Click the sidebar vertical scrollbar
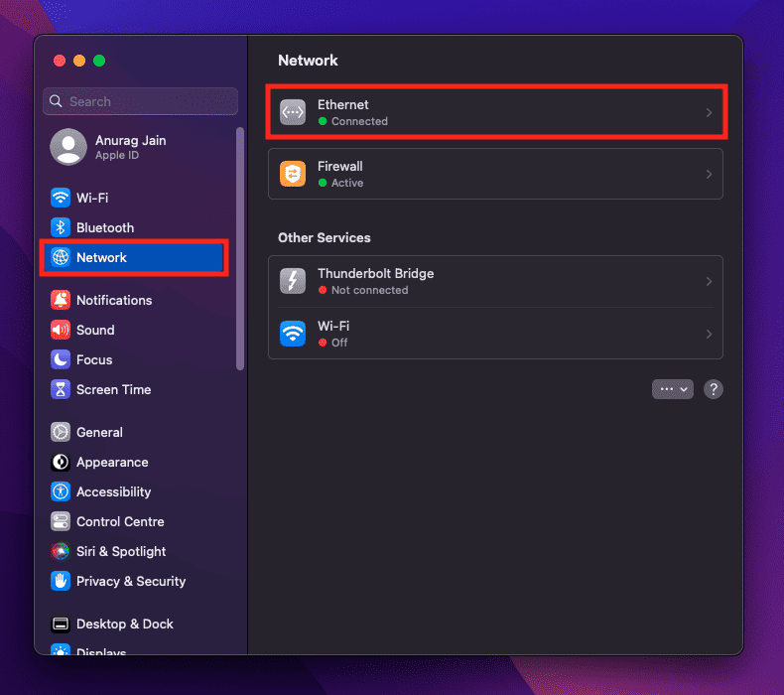This screenshot has height=695, width=784. 240,248
